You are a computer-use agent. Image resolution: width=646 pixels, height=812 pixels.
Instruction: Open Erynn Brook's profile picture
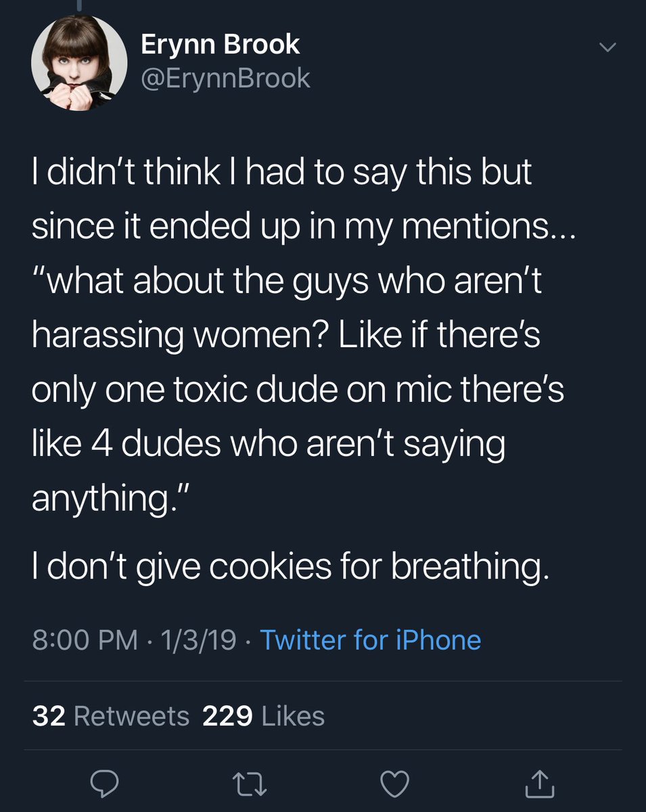79,63
